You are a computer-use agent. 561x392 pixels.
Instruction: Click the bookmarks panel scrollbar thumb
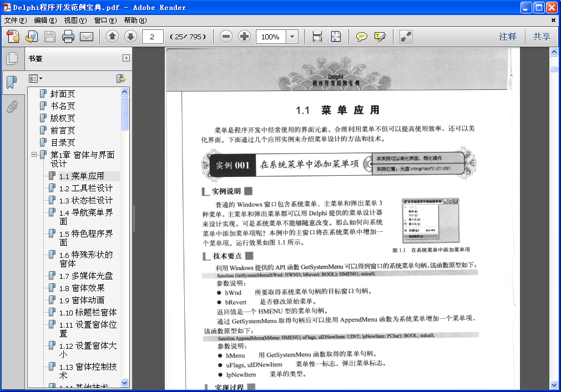[124, 113]
